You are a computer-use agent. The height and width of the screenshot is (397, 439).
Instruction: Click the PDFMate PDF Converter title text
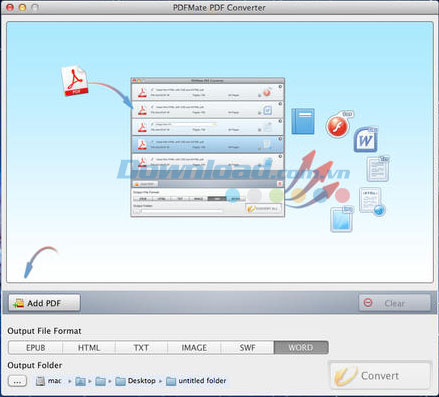(x=219, y=7)
